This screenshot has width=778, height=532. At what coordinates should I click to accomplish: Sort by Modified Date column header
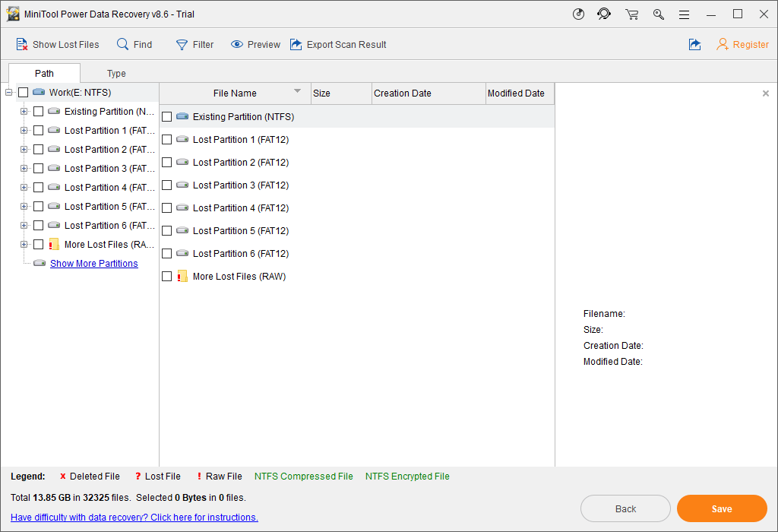pos(520,93)
